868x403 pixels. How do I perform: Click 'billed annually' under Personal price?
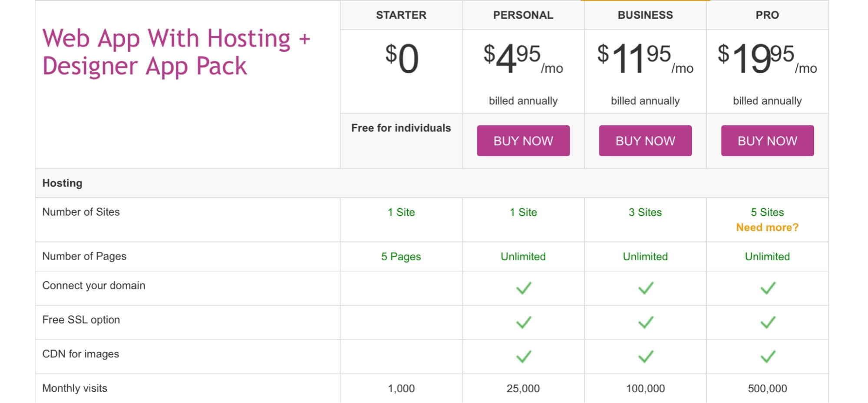click(523, 101)
